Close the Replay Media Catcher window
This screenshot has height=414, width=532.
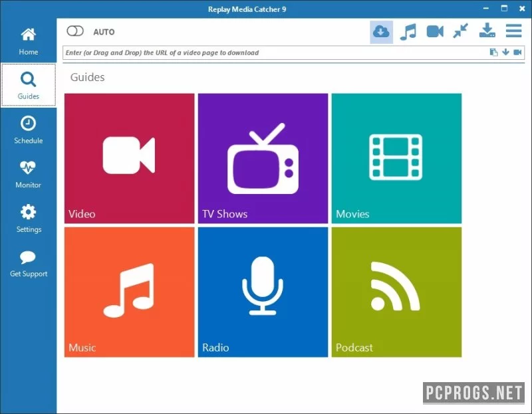pyautogui.click(x=522, y=9)
